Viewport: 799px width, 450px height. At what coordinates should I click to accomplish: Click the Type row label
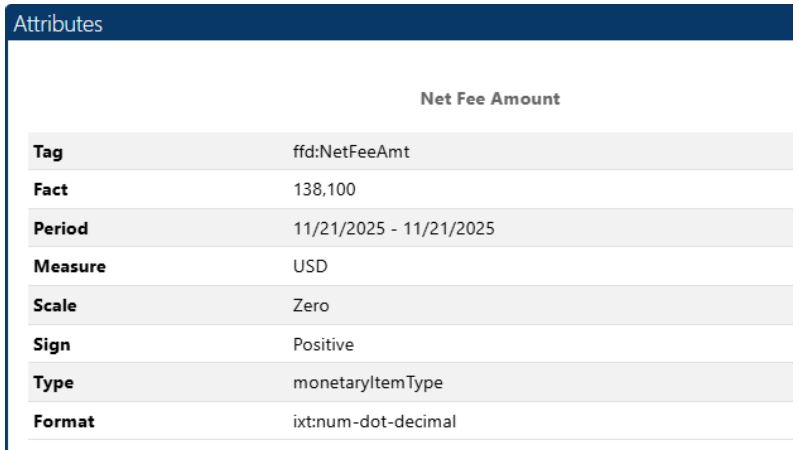tap(53, 383)
